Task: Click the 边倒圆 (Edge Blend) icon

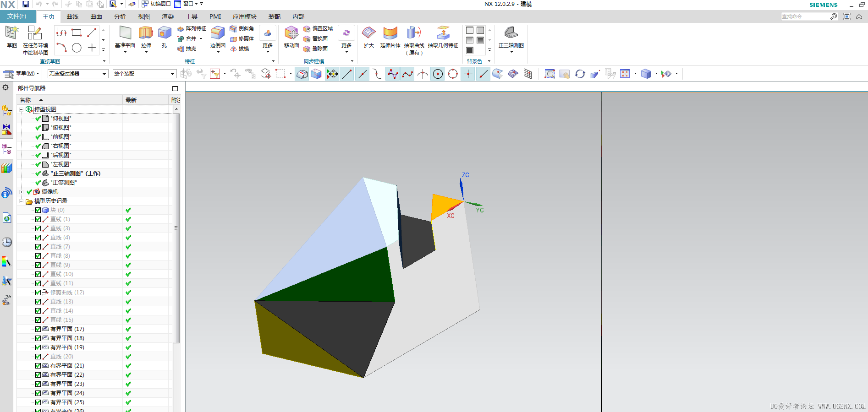Action: [x=218, y=33]
